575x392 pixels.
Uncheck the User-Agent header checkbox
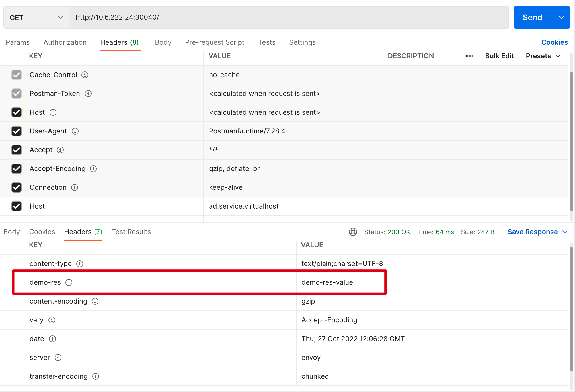coord(17,131)
